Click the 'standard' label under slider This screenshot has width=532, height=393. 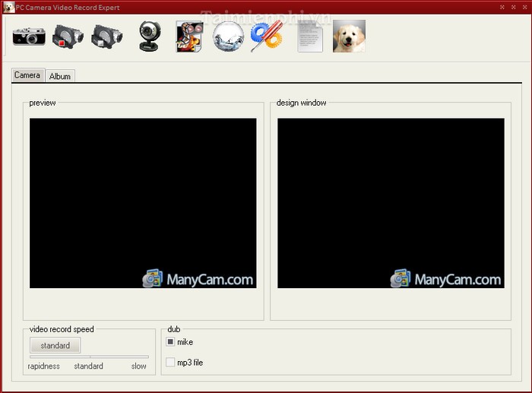tap(89, 366)
